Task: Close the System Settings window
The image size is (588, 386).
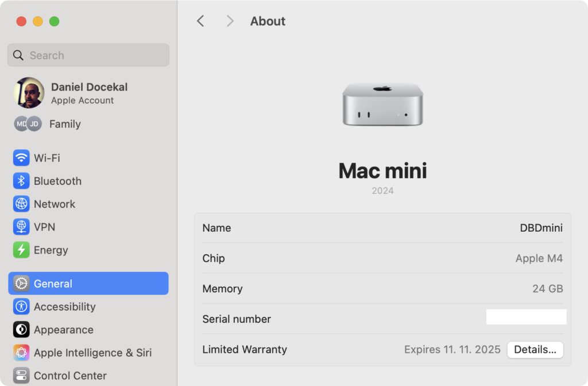Action: point(21,21)
